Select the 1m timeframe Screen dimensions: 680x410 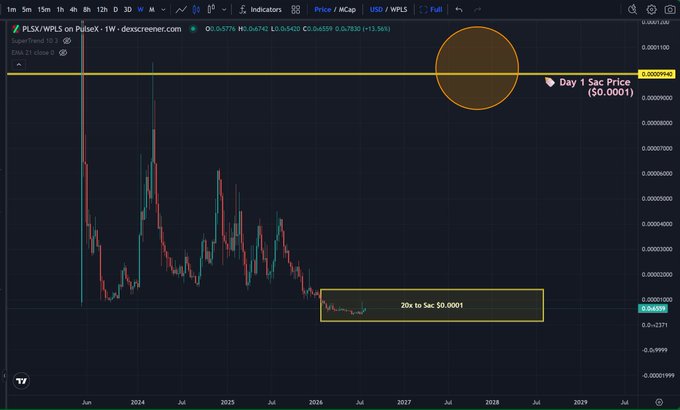11,9
